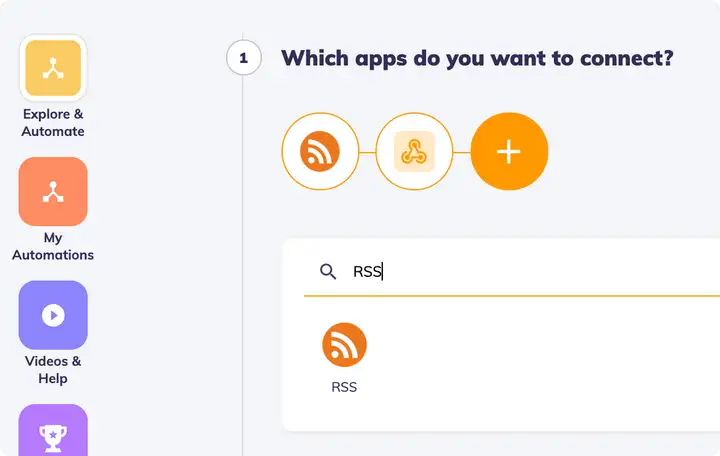Click connector line between Webhook and plus
Screen dimensions: 720x456
[462, 152]
